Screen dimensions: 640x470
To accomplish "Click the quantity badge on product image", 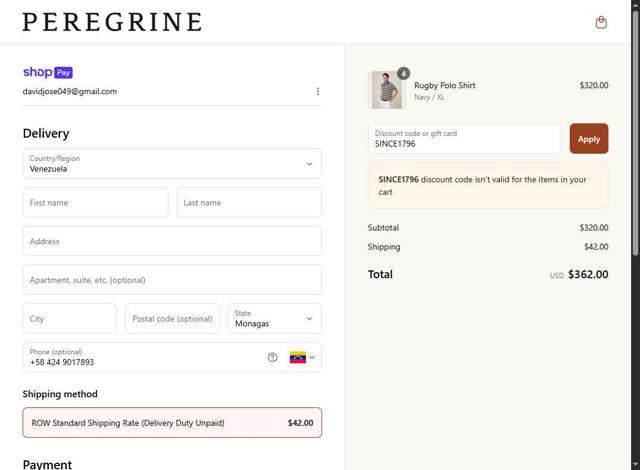I will 403,73.
